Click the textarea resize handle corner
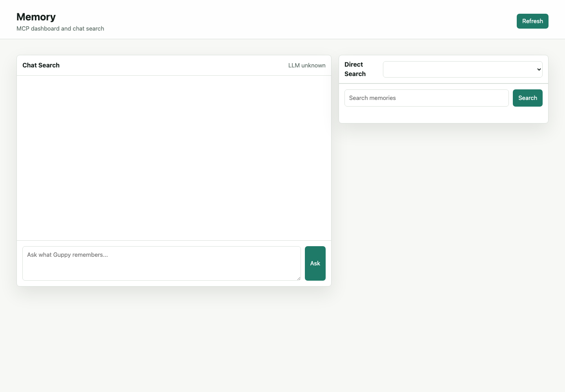The height and width of the screenshot is (392, 565). point(298,278)
